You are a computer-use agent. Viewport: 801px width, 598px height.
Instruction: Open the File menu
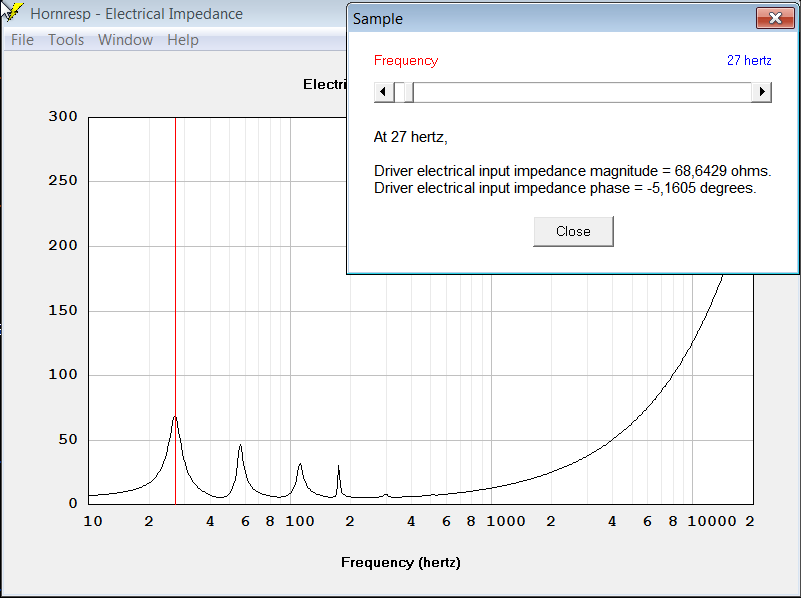point(22,40)
